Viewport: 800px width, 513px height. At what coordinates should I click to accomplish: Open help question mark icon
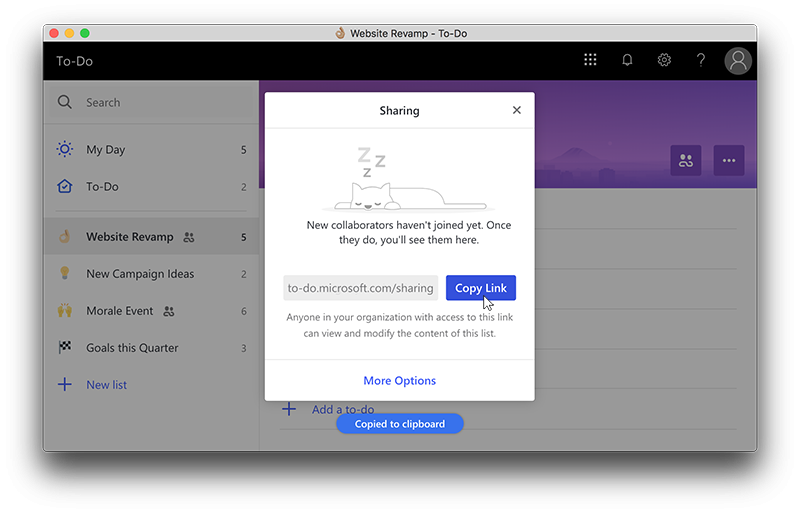click(x=701, y=60)
